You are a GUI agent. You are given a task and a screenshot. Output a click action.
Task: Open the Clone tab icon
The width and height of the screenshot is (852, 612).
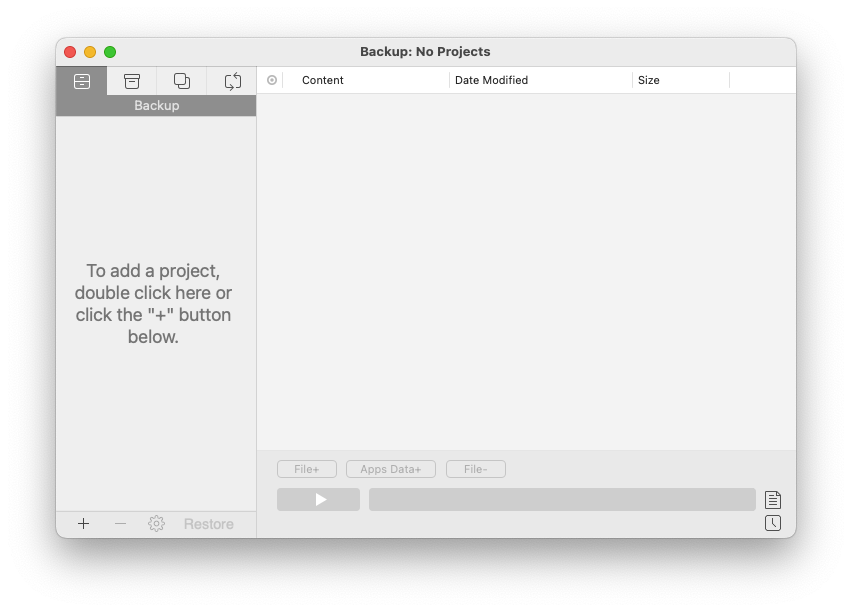(181, 81)
